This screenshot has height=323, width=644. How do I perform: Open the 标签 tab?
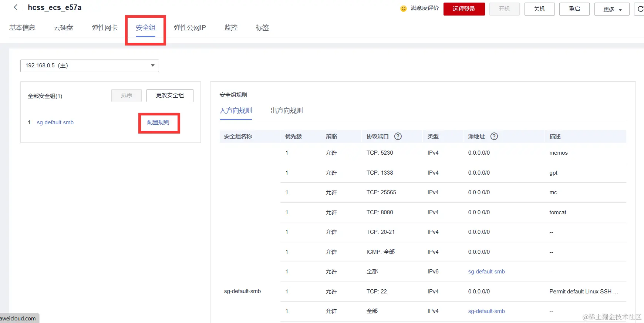(x=262, y=28)
